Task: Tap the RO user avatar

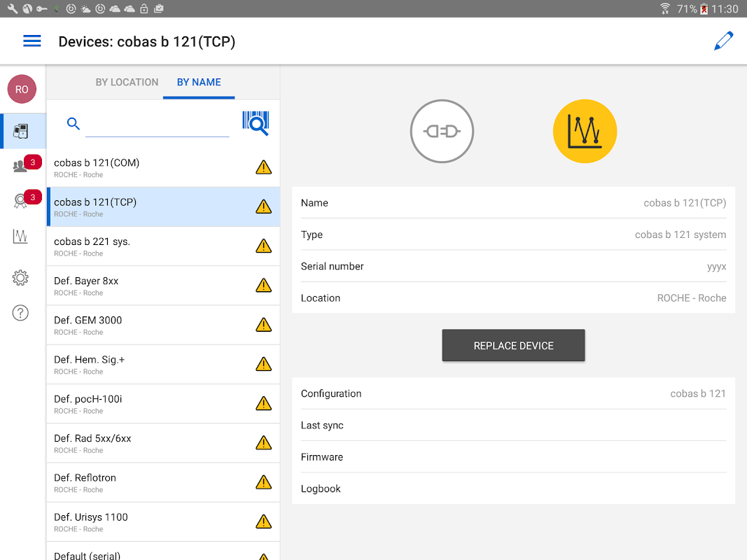Action: pos(22,90)
